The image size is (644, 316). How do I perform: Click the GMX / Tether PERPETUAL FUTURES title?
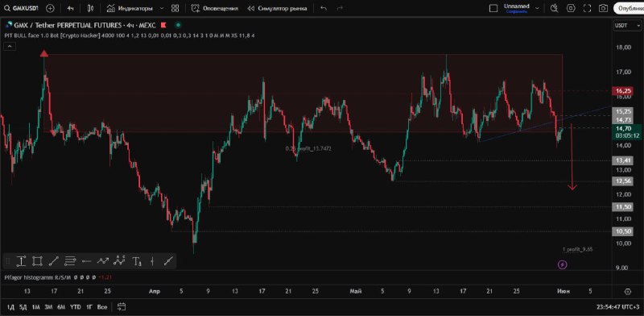[68, 26]
